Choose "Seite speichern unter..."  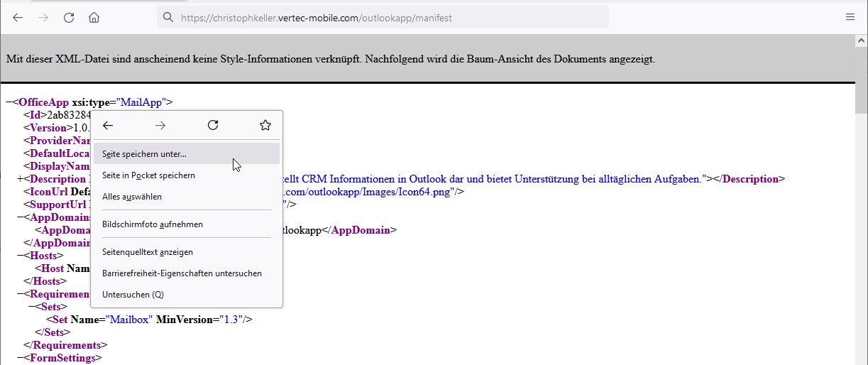pos(145,153)
